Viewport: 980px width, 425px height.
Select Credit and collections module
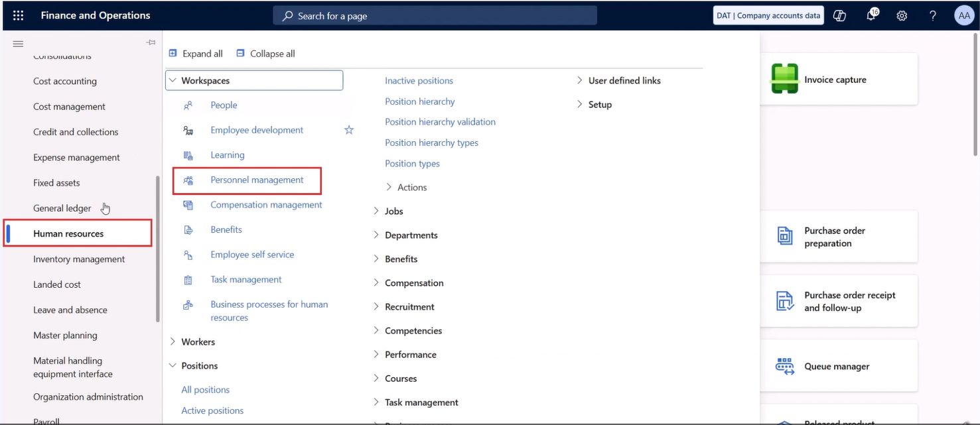[76, 132]
